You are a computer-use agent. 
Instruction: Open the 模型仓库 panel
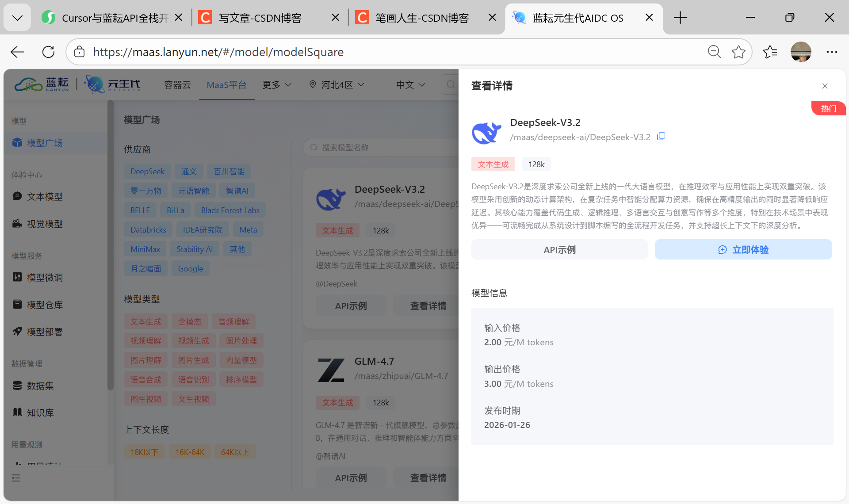44,305
